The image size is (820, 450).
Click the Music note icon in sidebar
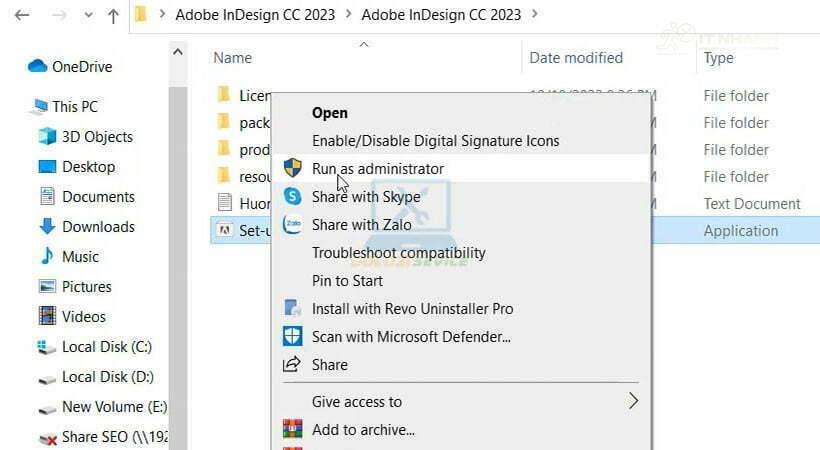tap(47, 257)
